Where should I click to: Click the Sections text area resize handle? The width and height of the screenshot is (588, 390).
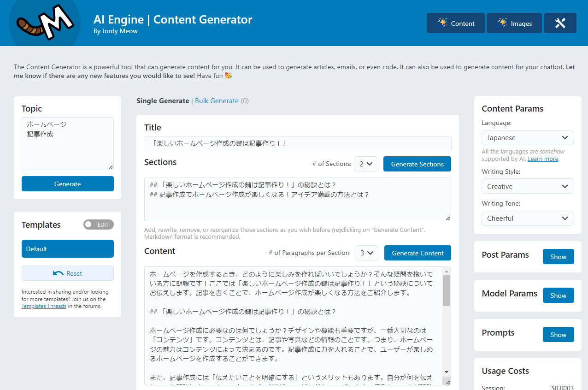pyautogui.click(x=448, y=218)
